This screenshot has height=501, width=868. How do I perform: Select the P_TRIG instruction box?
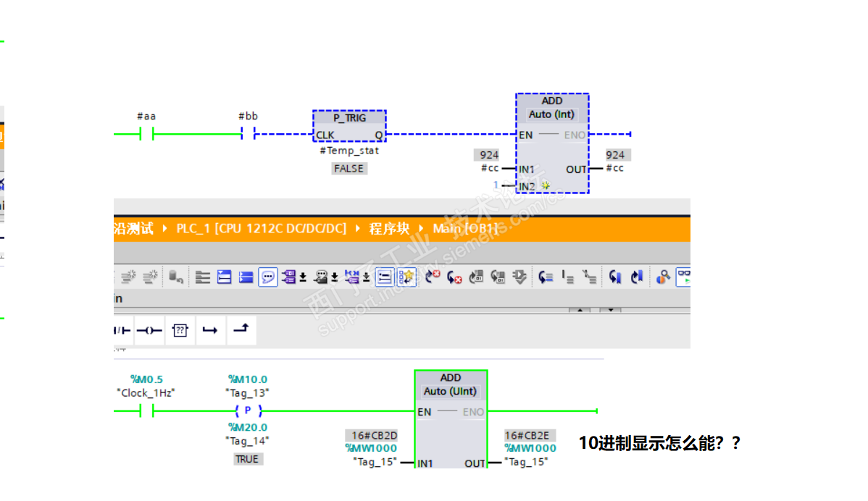point(349,126)
